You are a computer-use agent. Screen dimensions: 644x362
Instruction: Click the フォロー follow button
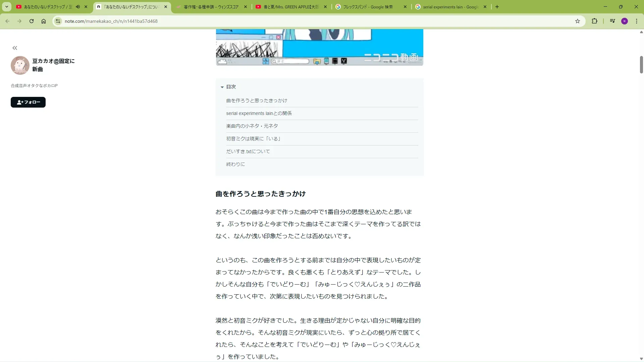click(28, 102)
